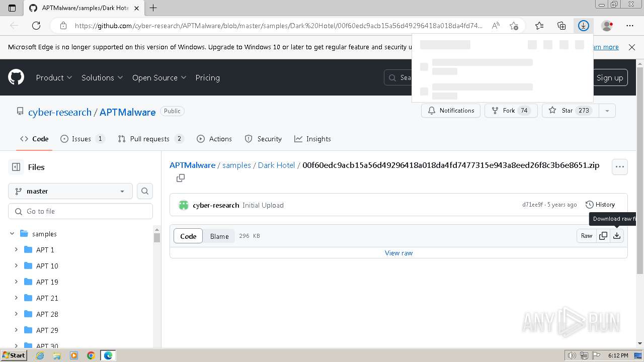Viewport: 644px width, 362px height.
Task: Click the download raw file icon
Action: click(x=617, y=236)
